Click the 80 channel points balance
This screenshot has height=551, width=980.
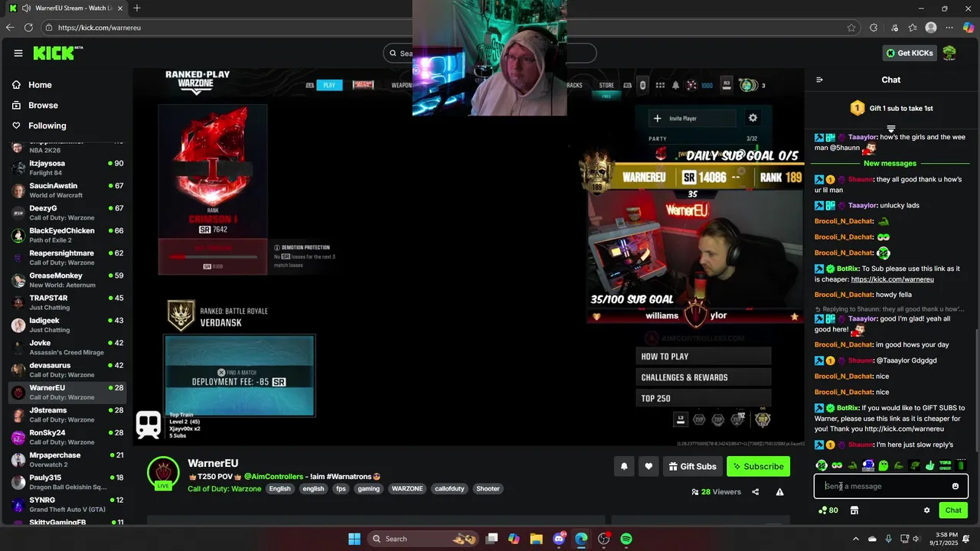point(828,510)
